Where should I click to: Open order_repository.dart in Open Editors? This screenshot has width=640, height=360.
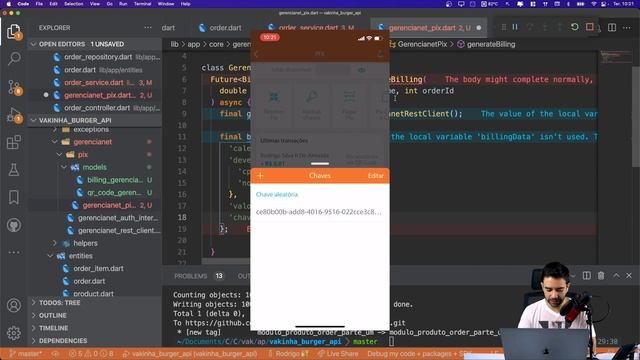(x=98, y=57)
